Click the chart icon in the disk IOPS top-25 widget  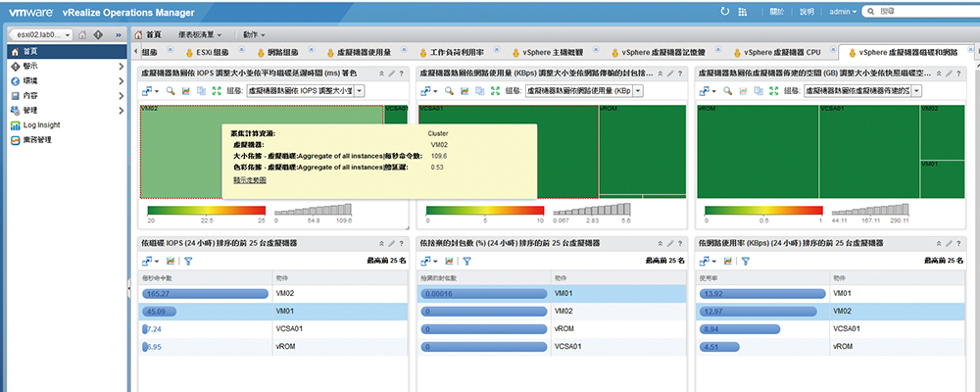[x=170, y=261]
